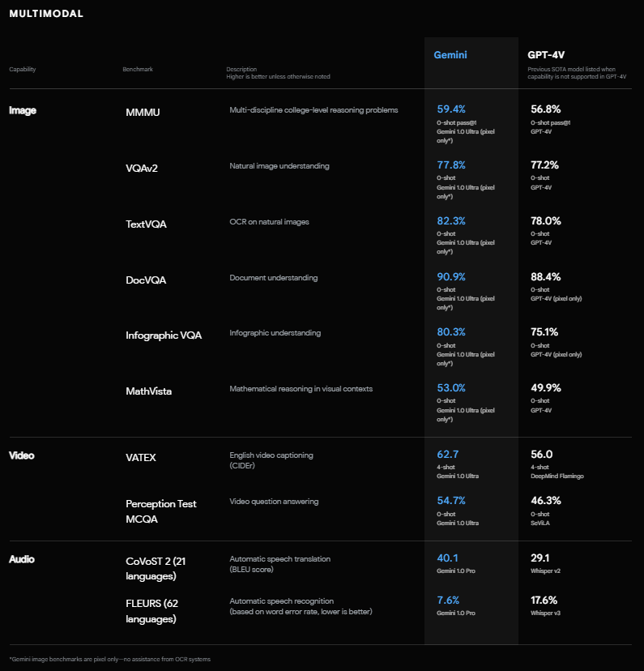Select the Gemini column header
The height and width of the screenshot is (671, 644).
[450, 55]
